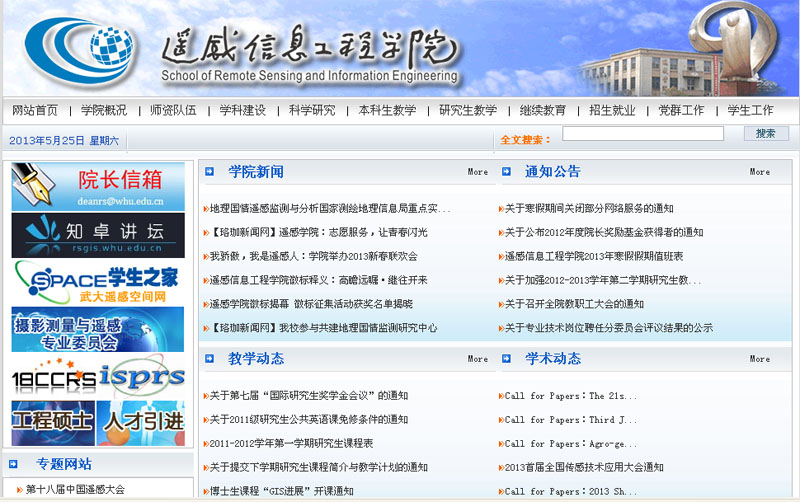800x502 pixels.
Task: Open the 人才引进 banner image
Action: (141, 423)
